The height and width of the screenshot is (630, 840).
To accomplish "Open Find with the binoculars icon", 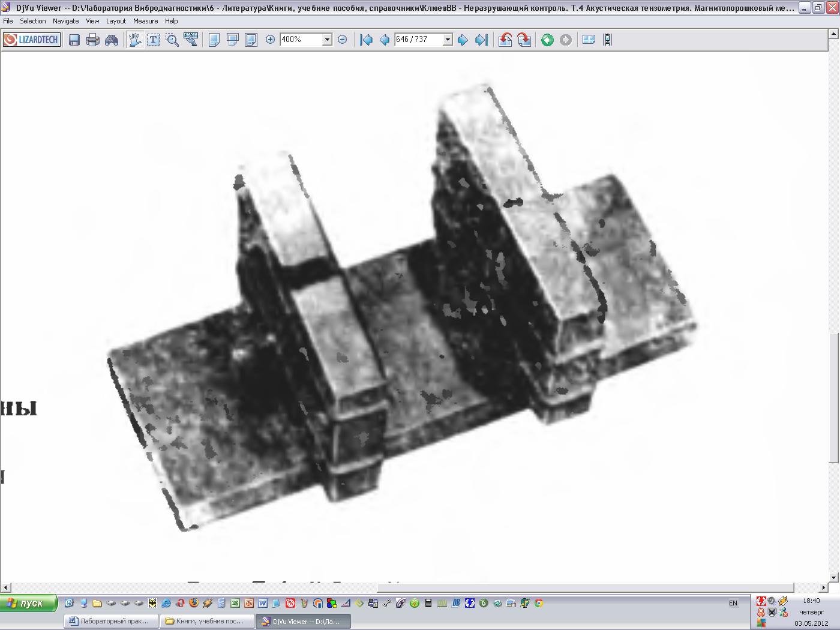I will tap(112, 40).
